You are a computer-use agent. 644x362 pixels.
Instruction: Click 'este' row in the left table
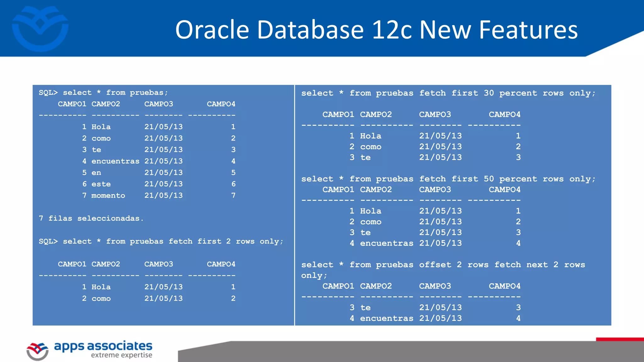(x=101, y=184)
